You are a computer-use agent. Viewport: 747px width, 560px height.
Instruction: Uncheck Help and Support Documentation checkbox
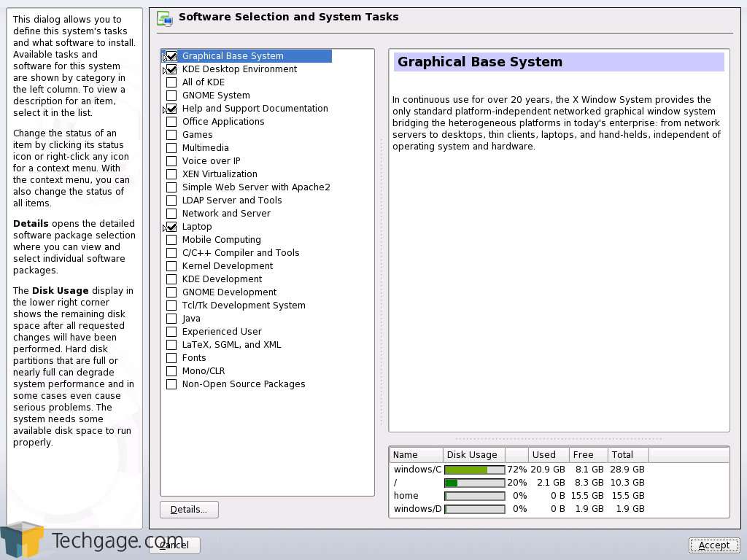click(171, 109)
